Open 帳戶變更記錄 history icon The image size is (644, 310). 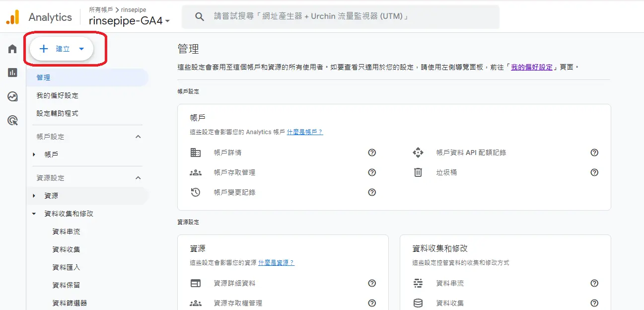click(x=197, y=192)
